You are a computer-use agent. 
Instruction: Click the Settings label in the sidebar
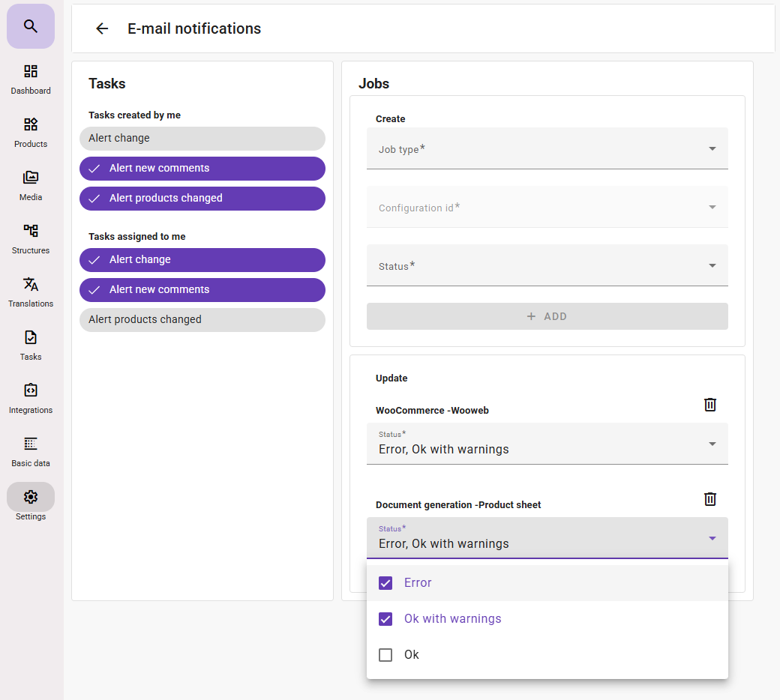point(30,516)
